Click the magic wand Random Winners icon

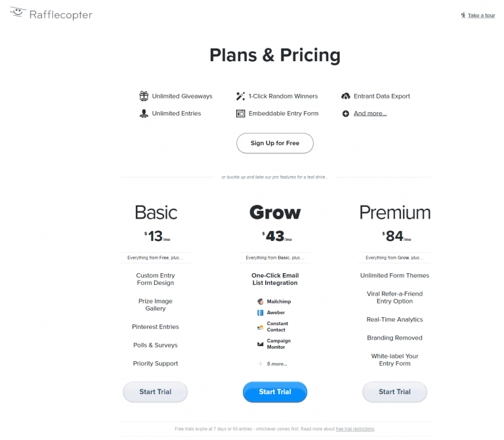point(240,96)
